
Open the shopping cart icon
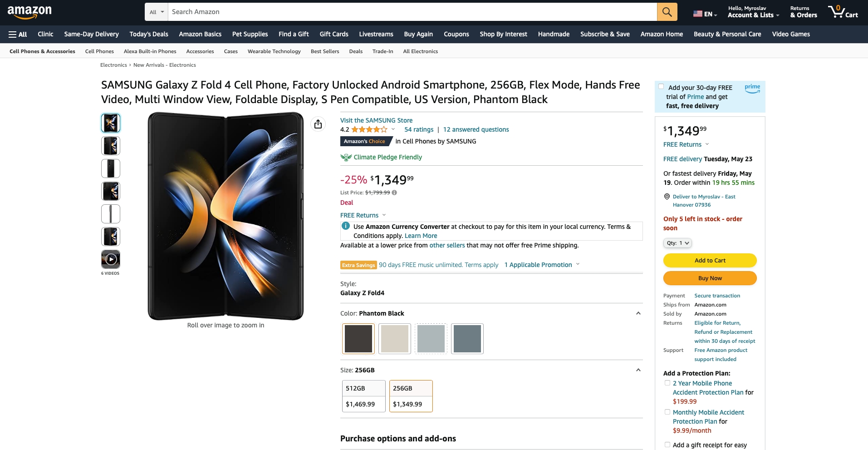(843, 12)
